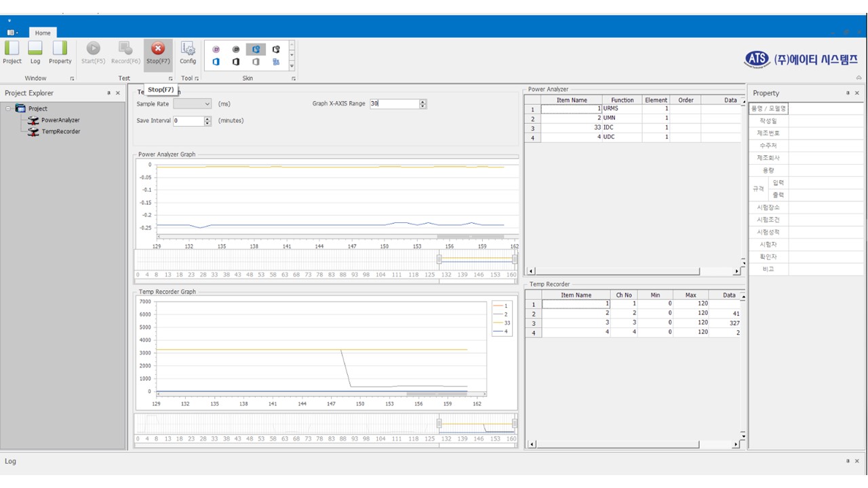
Task: Grab the Temp Recorder range left handle
Action: coord(439,423)
